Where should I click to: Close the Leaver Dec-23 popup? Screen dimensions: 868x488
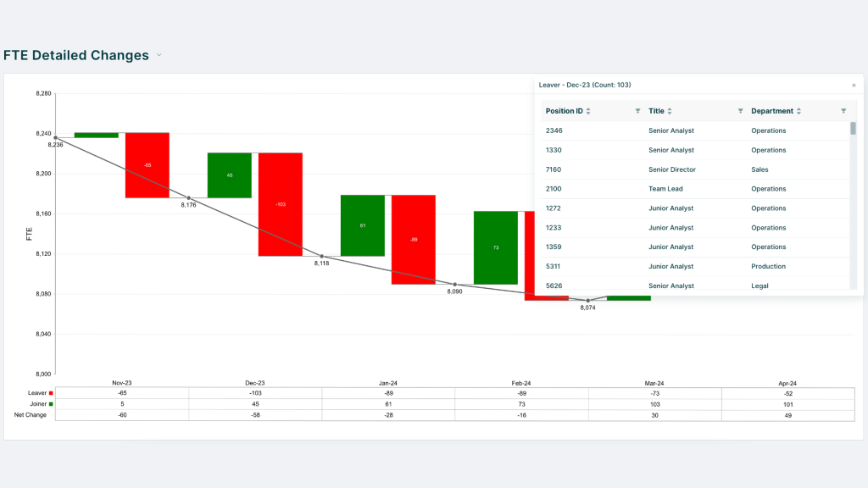[x=854, y=85]
